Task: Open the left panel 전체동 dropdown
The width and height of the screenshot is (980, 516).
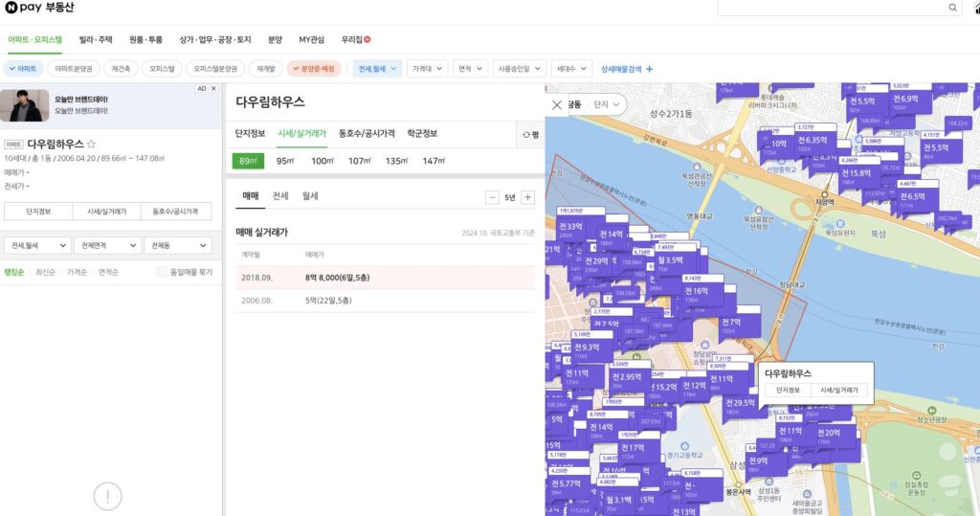Action: (x=179, y=245)
